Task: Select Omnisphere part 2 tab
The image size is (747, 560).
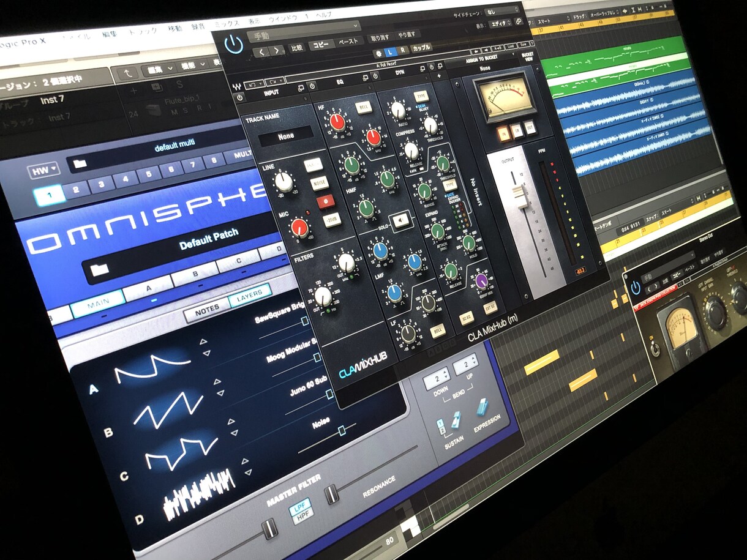Action: click(76, 189)
